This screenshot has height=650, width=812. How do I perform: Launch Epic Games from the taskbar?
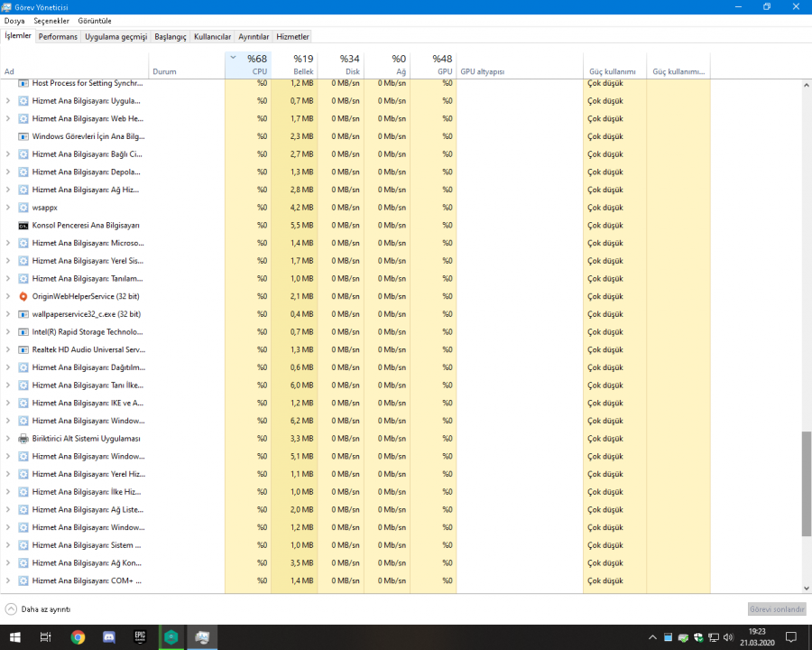[x=140, y=637]
